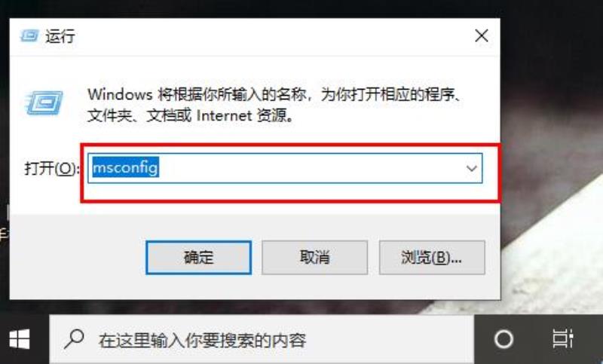This screenshot has height=364, width=603.
Task: Close the 运行 dialog with X
Action: click(x=482, y=35)
